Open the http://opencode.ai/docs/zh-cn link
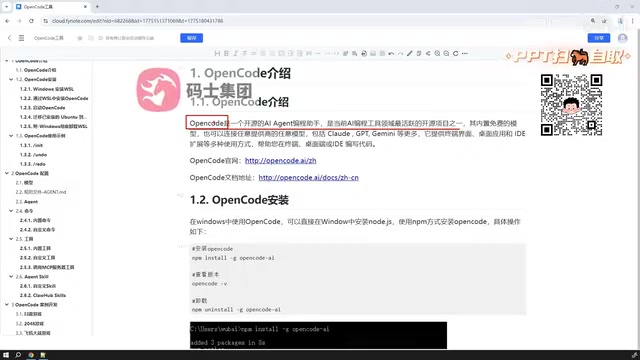640x360 pixels. point(309,178)
